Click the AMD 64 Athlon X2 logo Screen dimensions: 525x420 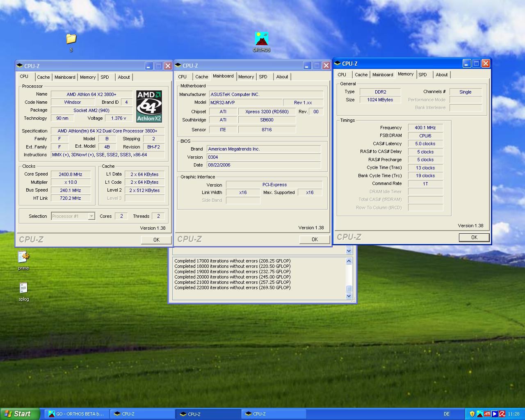(x=149, y=106)
